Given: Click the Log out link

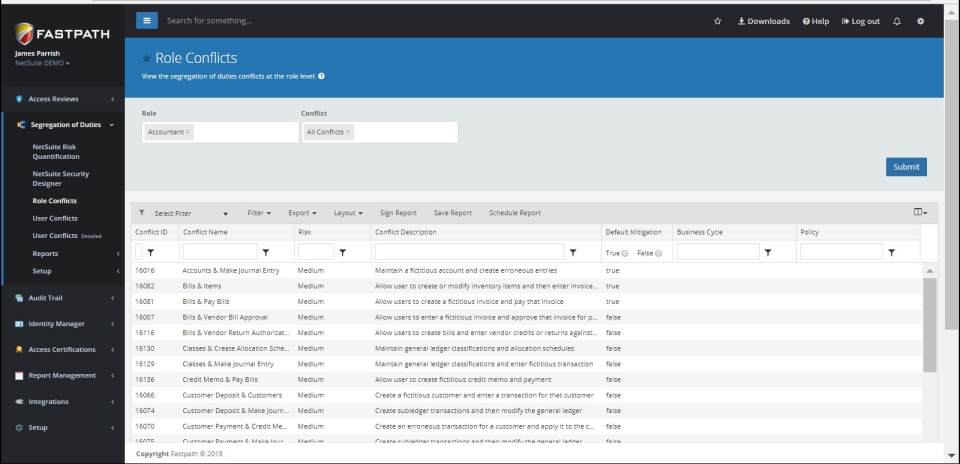Looking at the screenshot, I should point(861,21).
